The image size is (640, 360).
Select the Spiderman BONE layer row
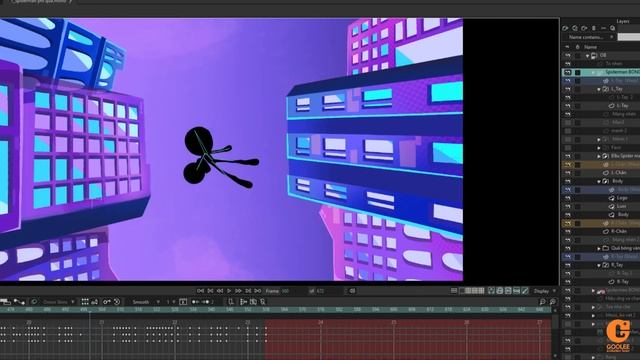click(601, 72)
